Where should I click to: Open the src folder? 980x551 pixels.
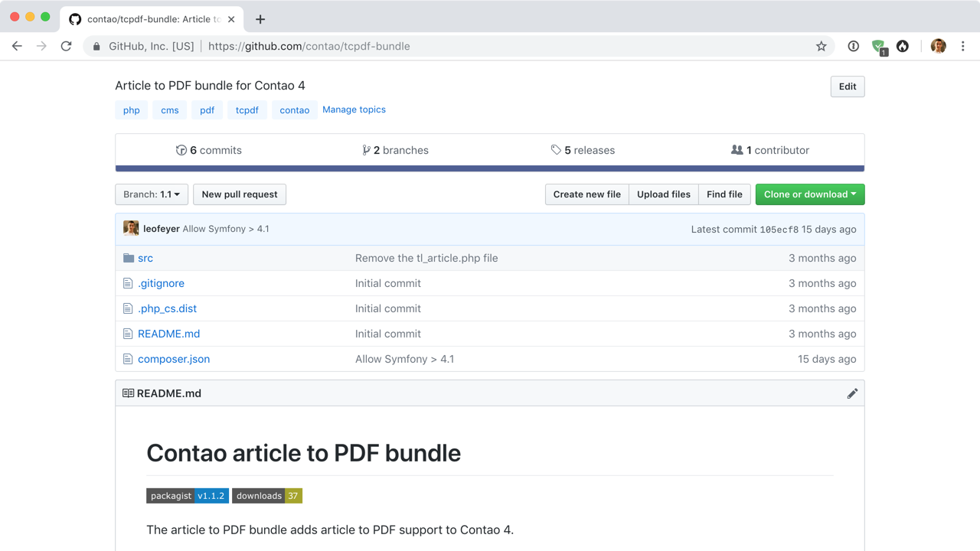coord(145,258)
